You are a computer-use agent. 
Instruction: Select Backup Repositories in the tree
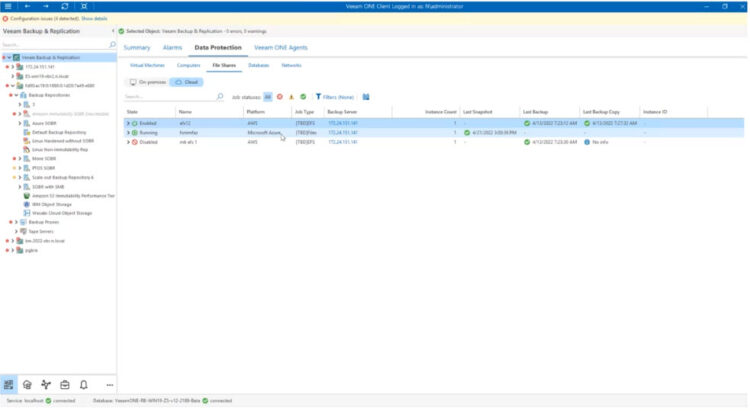pyautogui.click(x=49, y=95)
